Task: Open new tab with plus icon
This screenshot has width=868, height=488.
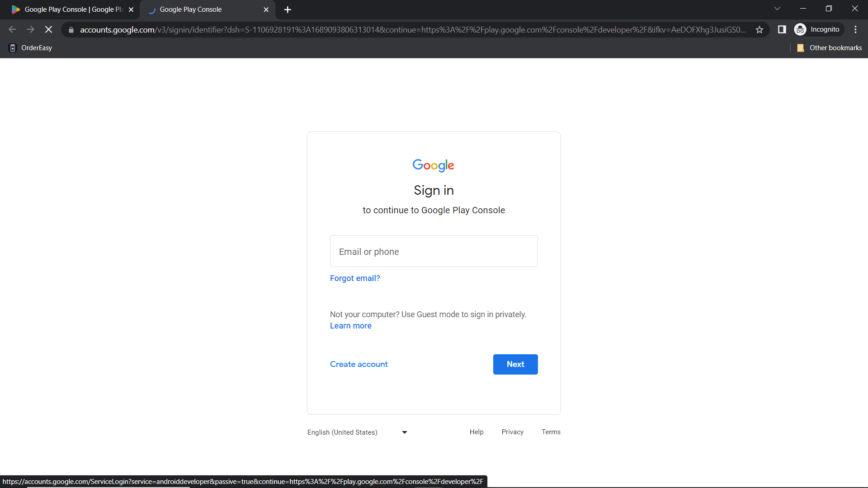Action: coord(288,9)
